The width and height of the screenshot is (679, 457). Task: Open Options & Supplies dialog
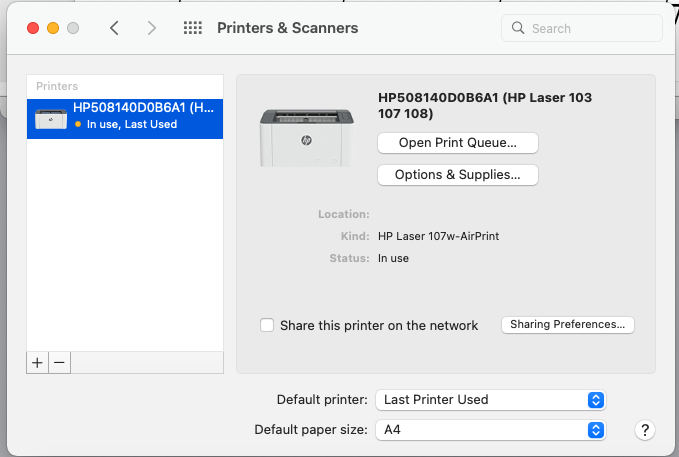click(458, 175)
